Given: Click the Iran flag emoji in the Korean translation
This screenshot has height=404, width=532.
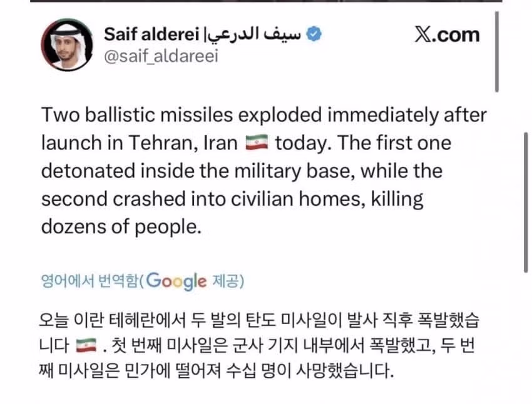Looking at the screenshot, I should click(x=86, y=344).
